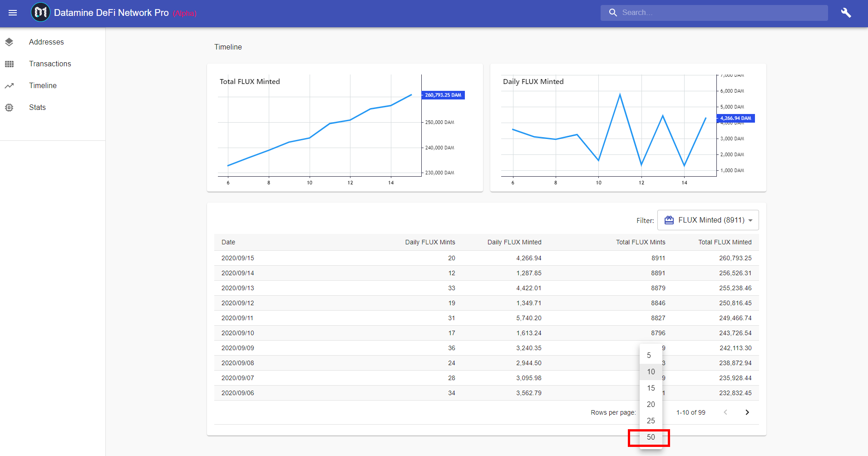Image resolution: width=868 pixels, height=456 pixels.
Task: Open Stats in sidebar
Action: tap(53, 107)
